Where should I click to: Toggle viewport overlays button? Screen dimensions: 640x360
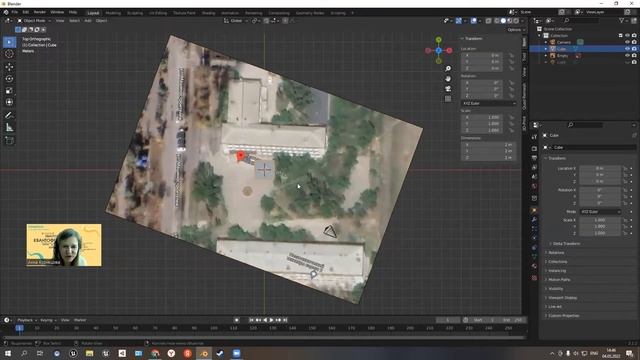click(473, 21)
